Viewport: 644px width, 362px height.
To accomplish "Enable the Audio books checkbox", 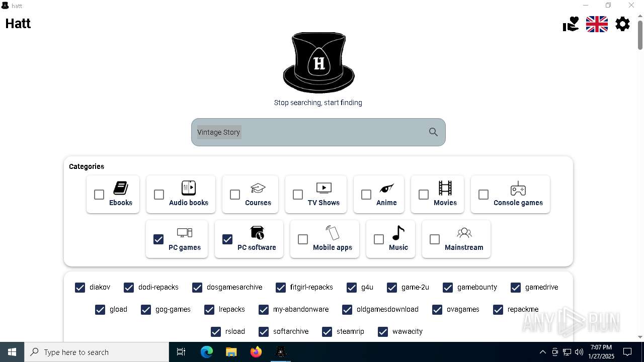I will tap(159, 195).
